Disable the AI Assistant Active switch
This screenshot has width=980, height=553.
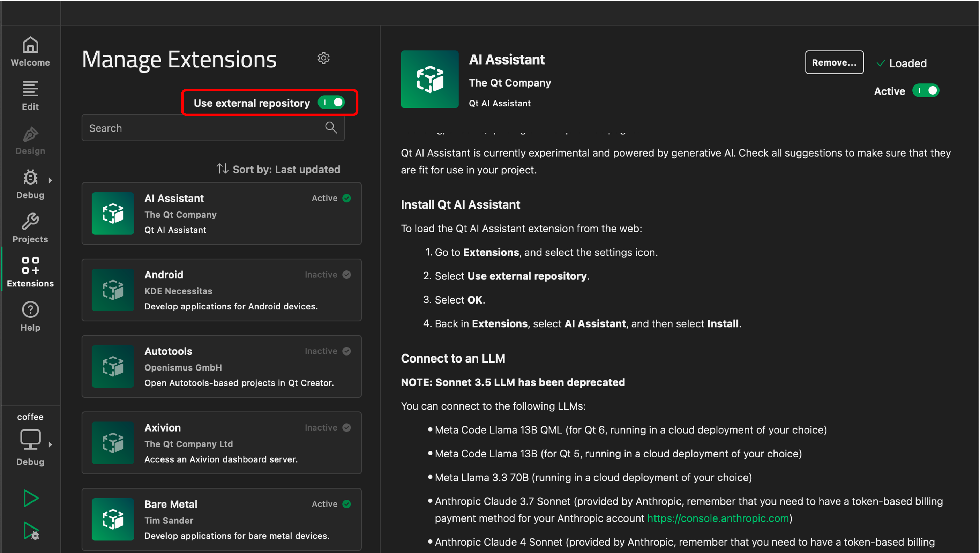click(x=926, y=91)
